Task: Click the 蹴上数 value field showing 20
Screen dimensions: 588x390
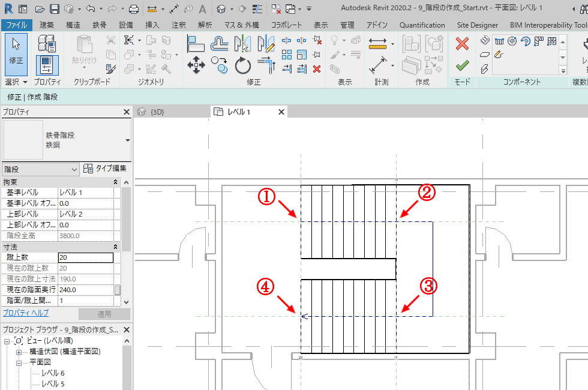Action: click(x=85, y=257)
